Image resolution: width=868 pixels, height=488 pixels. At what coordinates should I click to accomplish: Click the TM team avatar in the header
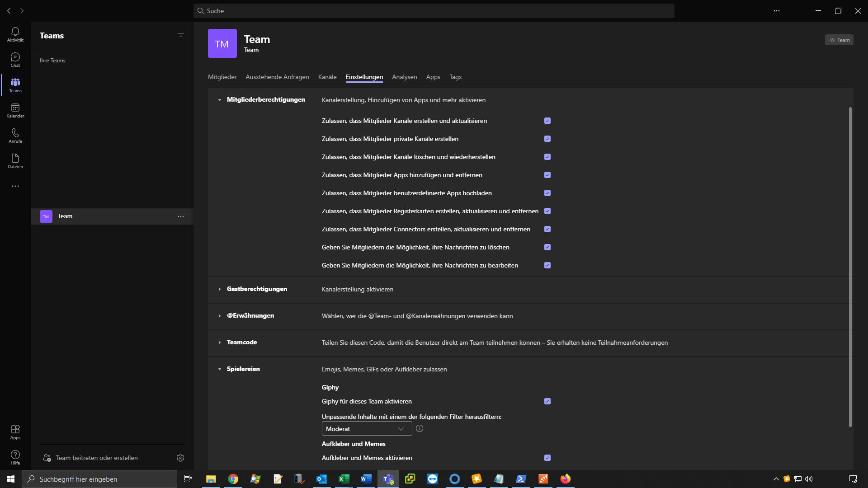pyautogui.click(x=222, y=43)
